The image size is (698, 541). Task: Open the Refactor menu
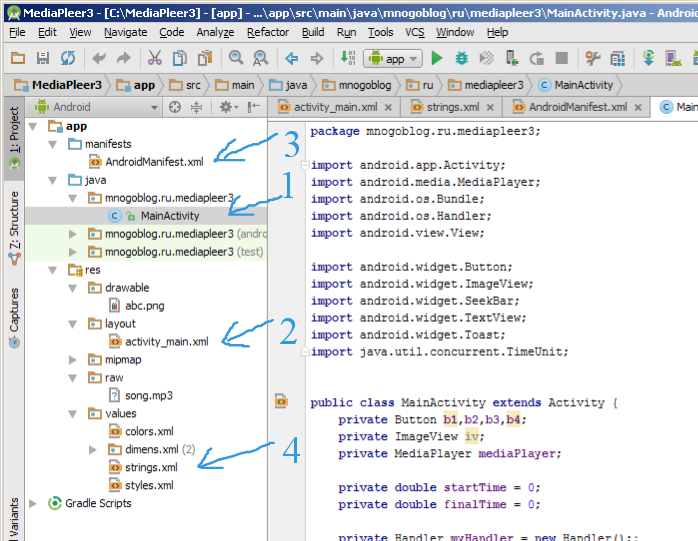click(x=267, y=32)
